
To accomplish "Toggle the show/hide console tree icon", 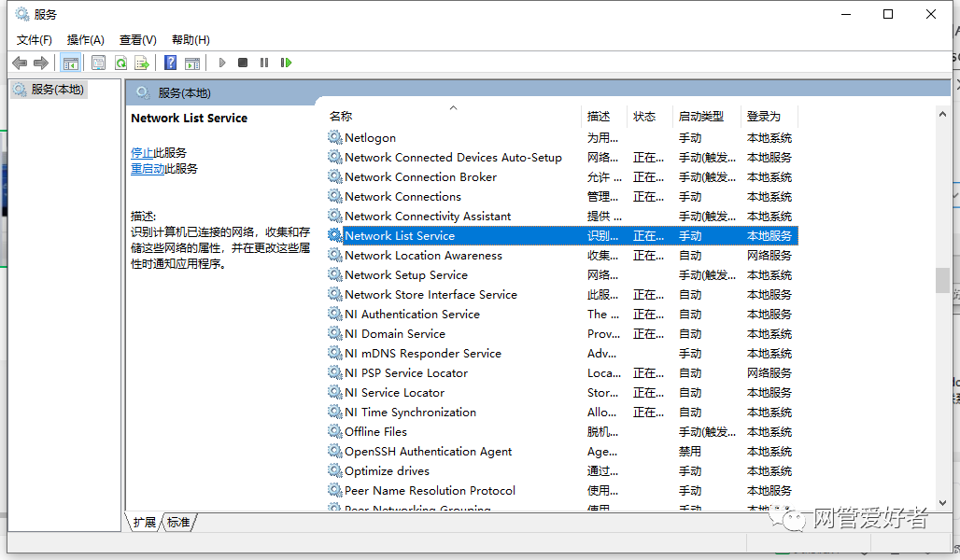I will click(x=70, y=63).
